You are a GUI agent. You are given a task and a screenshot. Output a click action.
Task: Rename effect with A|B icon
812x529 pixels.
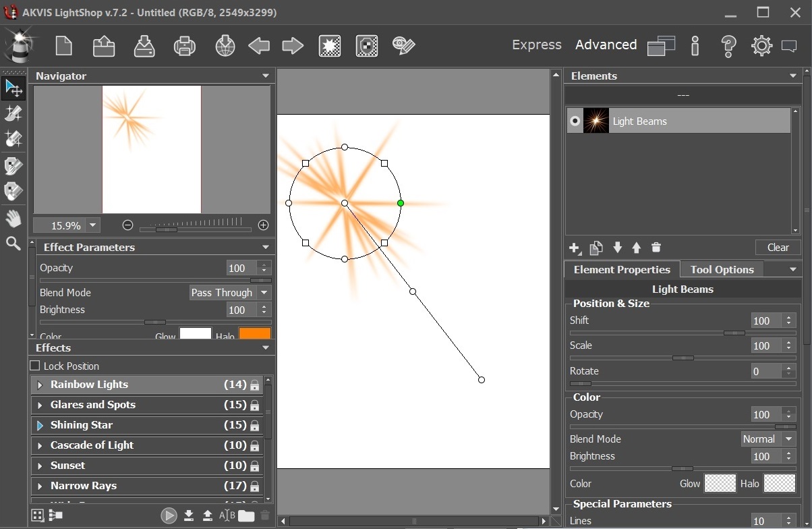coord(227,516)
